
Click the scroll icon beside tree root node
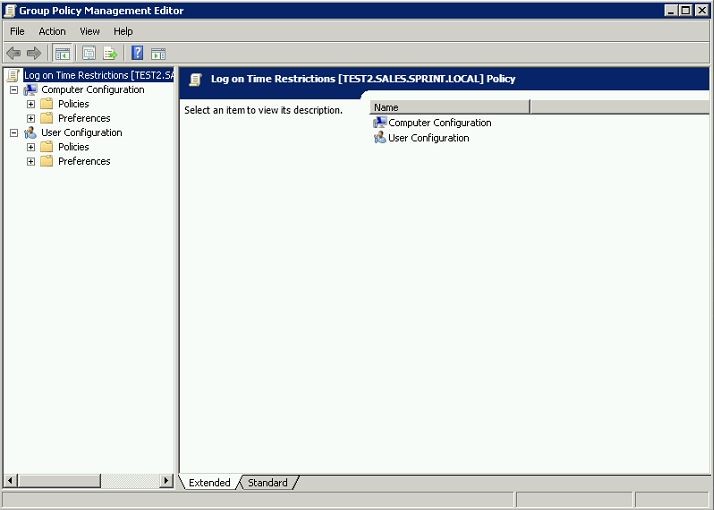tap(14, 75)
